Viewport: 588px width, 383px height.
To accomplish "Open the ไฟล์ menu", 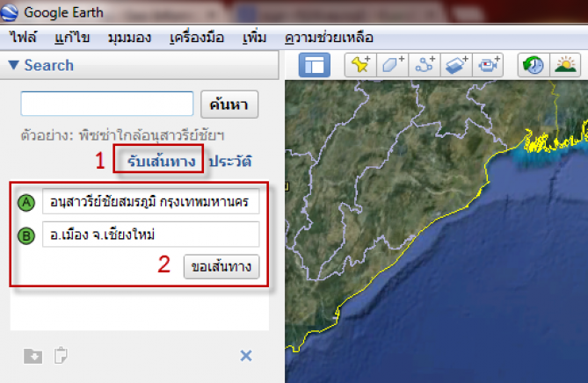I will click(23, 38).
